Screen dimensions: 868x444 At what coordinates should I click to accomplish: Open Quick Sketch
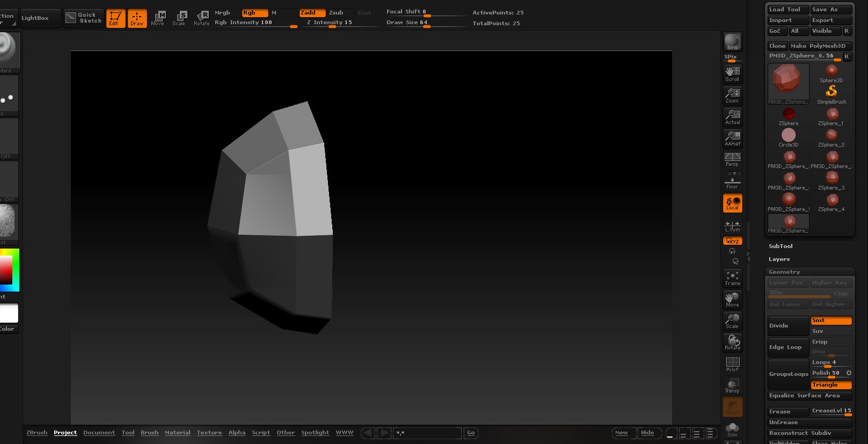click(x=83, y=18)
